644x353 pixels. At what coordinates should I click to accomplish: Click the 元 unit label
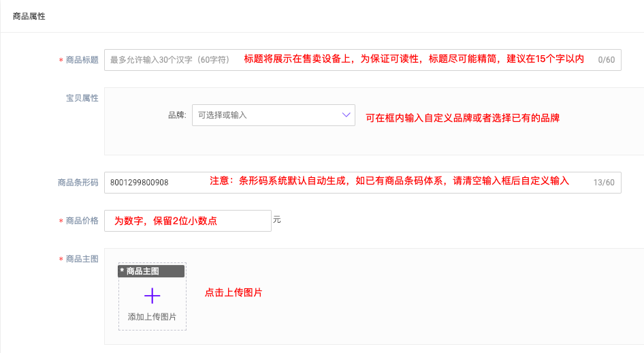point(277,220)
